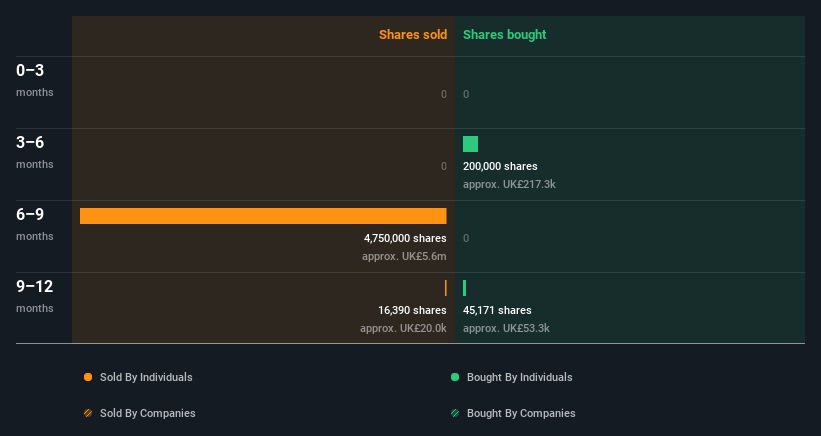Click the 45,171 shares text
This screenshot has width=821, height=436.
(497, 310)
